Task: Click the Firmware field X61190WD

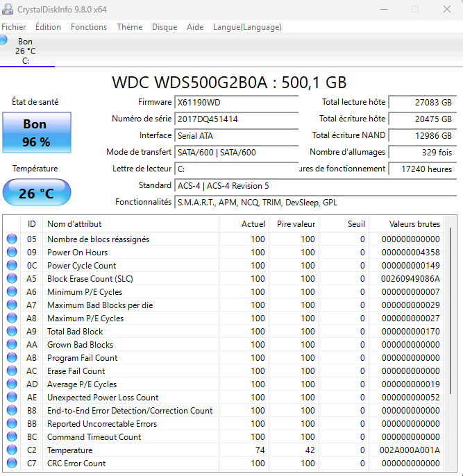Action: [x=237, y=102]
